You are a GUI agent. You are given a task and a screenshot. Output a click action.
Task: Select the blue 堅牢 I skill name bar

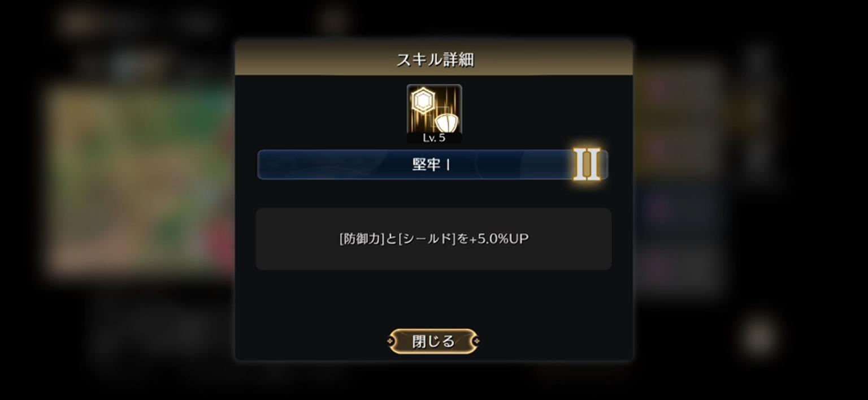[x=433, y=165]
